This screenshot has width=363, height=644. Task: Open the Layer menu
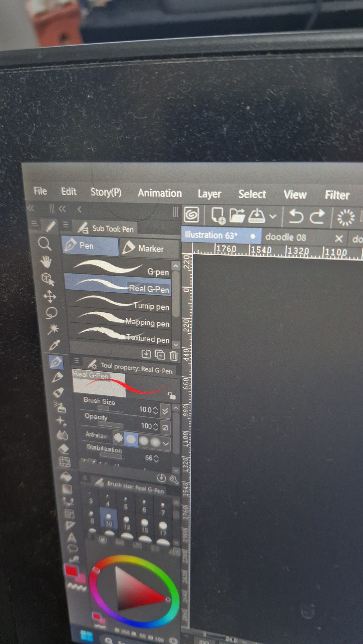pos(209,194)
